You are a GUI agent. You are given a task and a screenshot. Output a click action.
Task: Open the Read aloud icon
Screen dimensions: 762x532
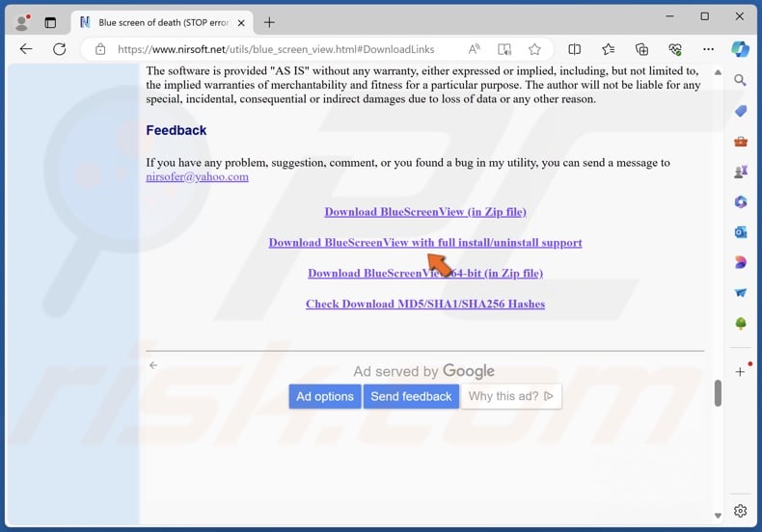point(475,49)
